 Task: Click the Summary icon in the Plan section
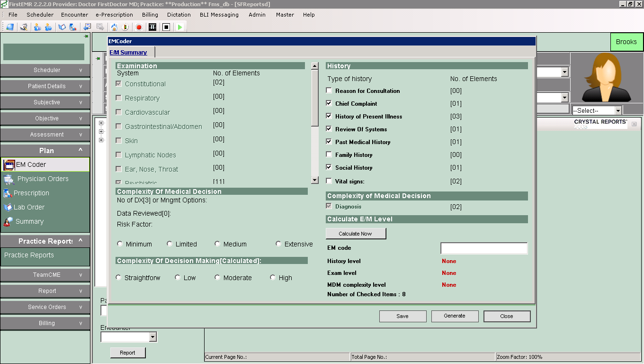coord(8,221)
